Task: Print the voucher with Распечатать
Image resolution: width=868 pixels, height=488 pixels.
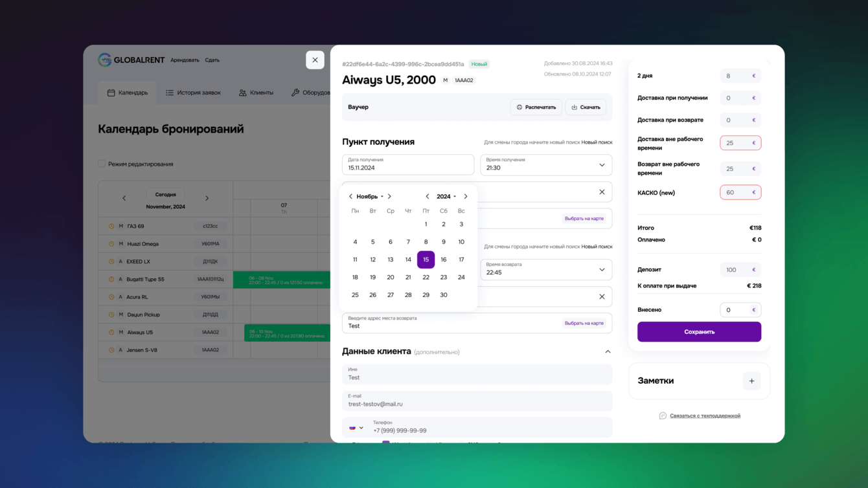Action: click(x=536, y=107)
